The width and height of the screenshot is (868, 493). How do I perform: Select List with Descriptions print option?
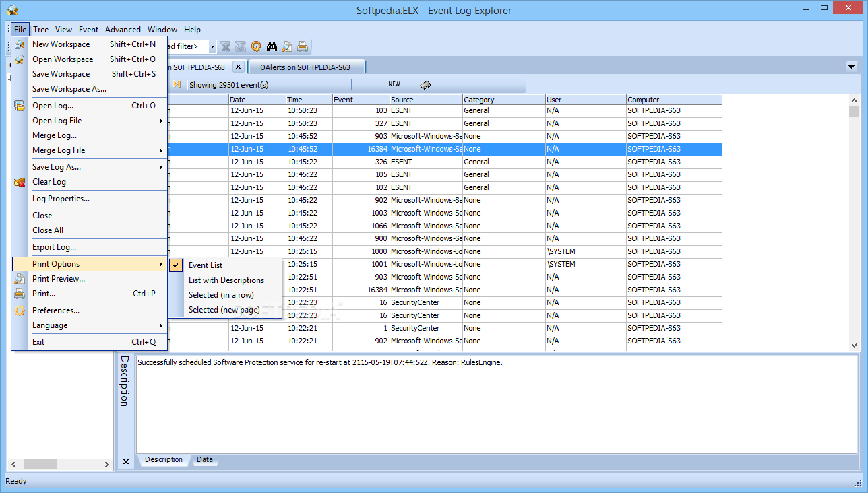point(225,280)
